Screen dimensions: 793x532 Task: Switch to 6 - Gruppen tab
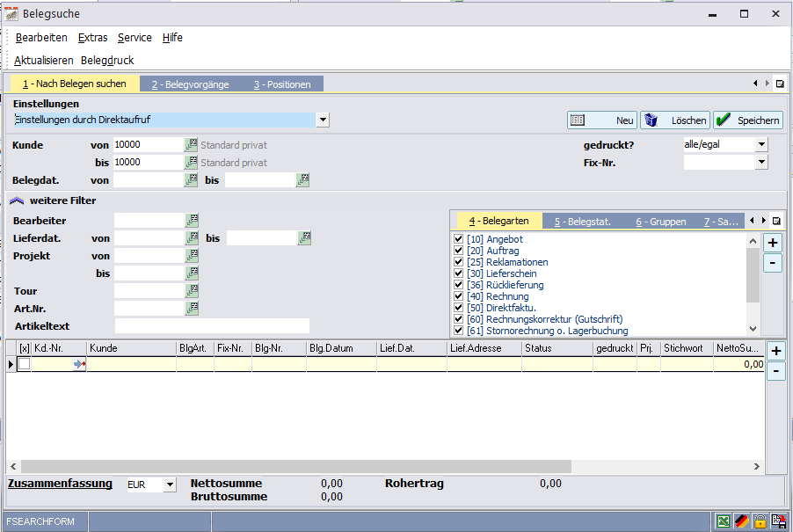[661, 222]
